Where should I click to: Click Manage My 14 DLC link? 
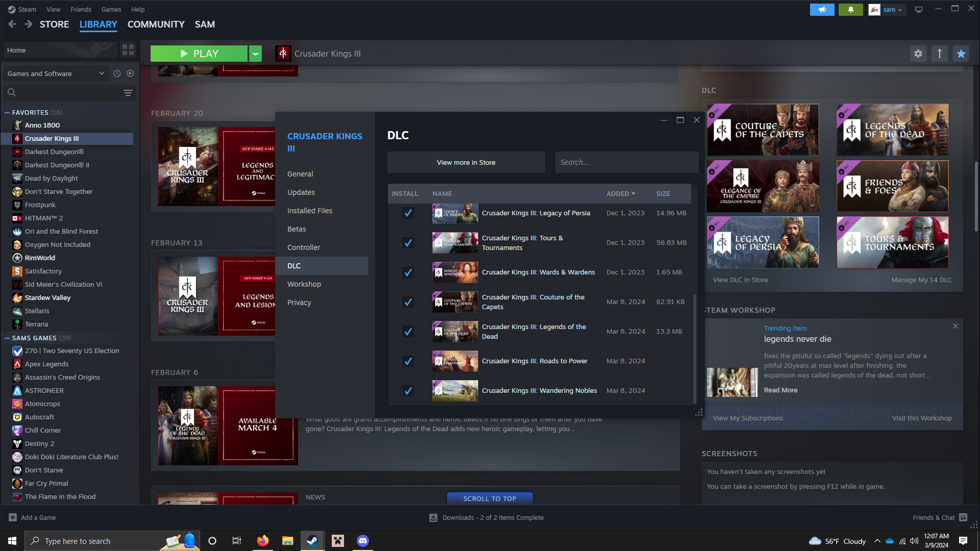(x=921, y=280)
